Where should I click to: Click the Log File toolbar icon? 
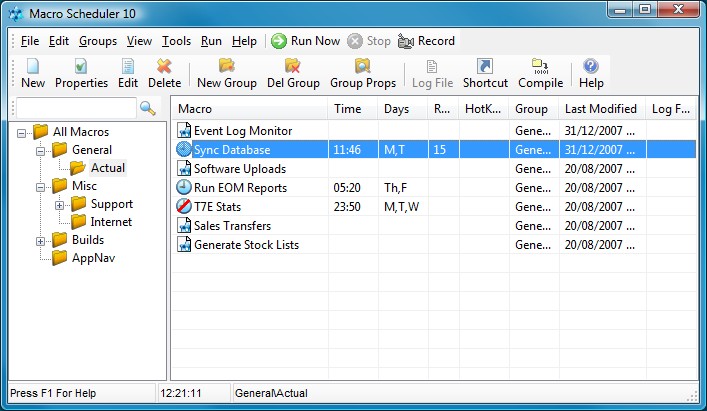point(432,66)
